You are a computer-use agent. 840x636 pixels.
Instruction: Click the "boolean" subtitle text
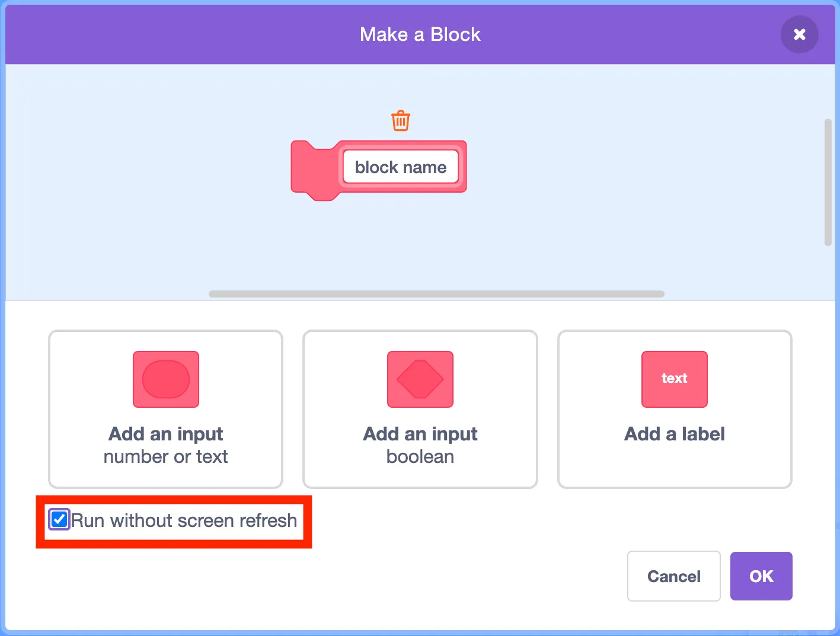point(420,457)
